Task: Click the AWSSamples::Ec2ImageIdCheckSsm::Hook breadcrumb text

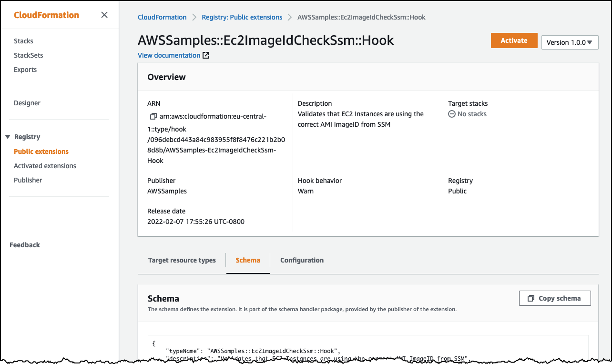Action: [x=361, y=17]
